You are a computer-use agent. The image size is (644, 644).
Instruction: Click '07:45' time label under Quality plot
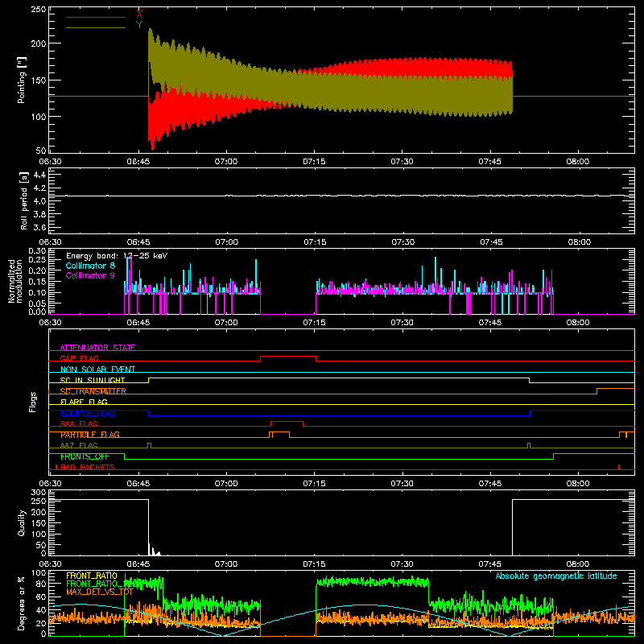[490, 564]
